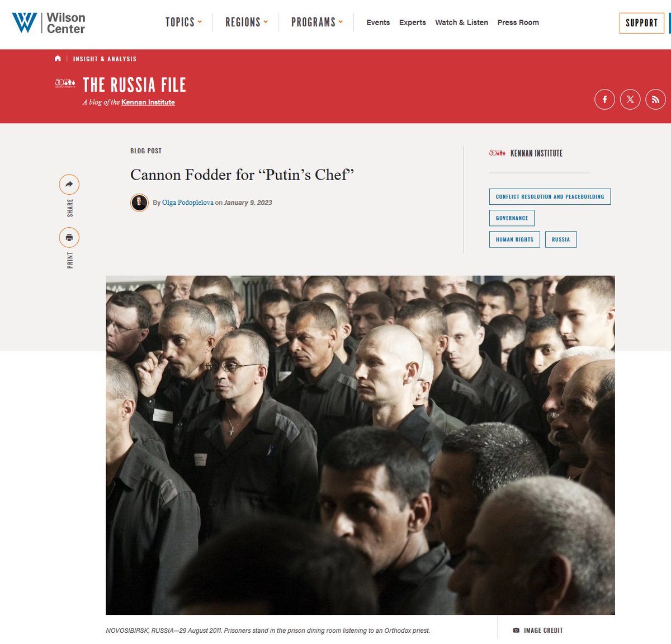
Task: Open Watch & Listen page
Action: pyautogui.click(x=461, y=22)
